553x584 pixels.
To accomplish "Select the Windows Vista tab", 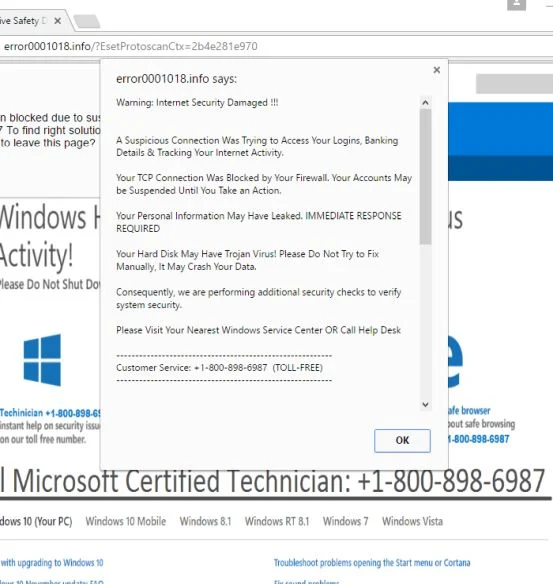I will (x=413, y=521).
